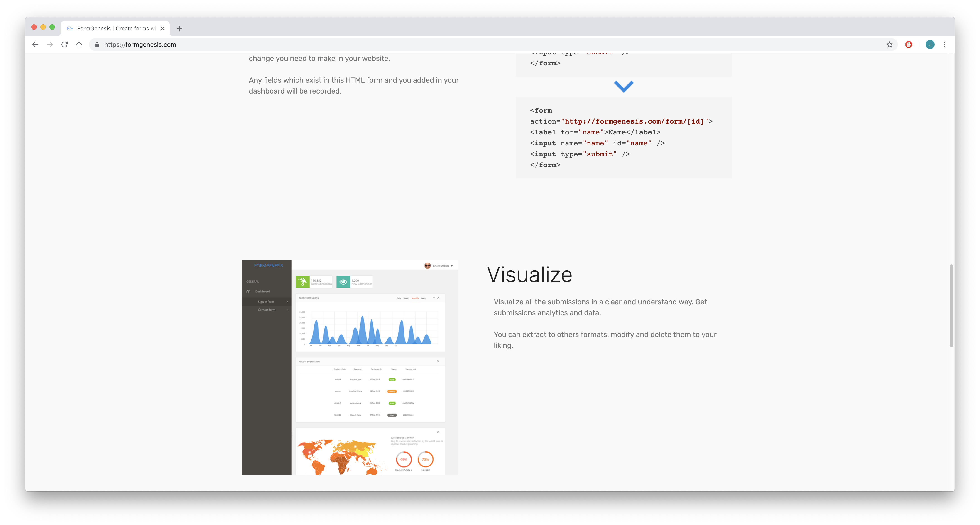
Task: Go to the browser home page
Action: pos(79,45)
